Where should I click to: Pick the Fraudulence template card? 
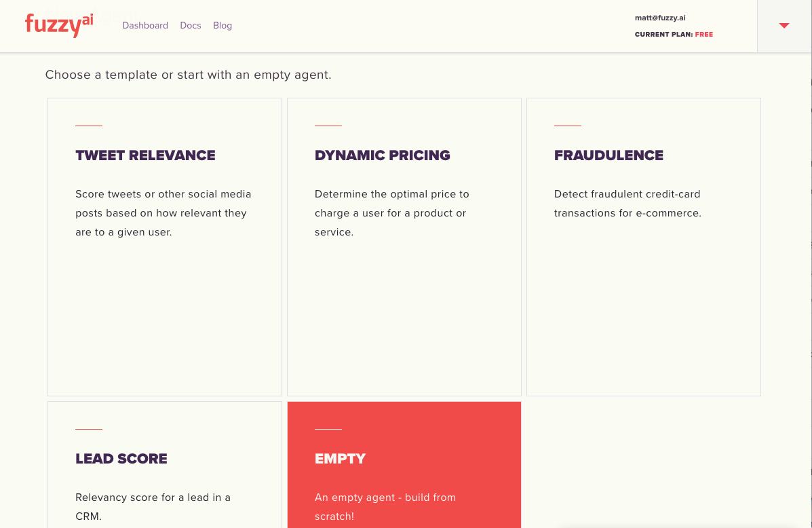pyautogui.click(x=644, y=246)
